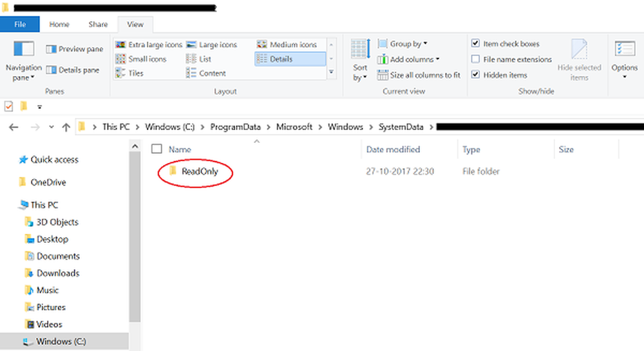Open Videos folder in sidebar
644x351 pixels.
(44, 325)
